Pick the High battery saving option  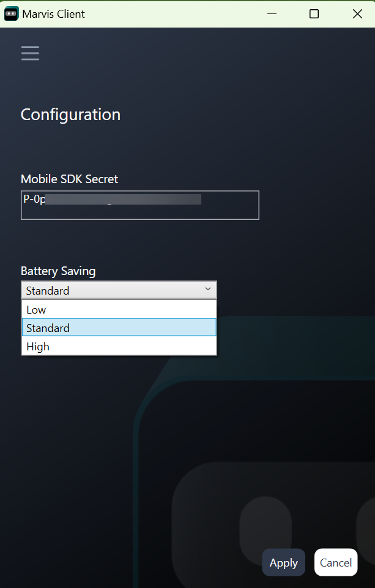(119, 346)
